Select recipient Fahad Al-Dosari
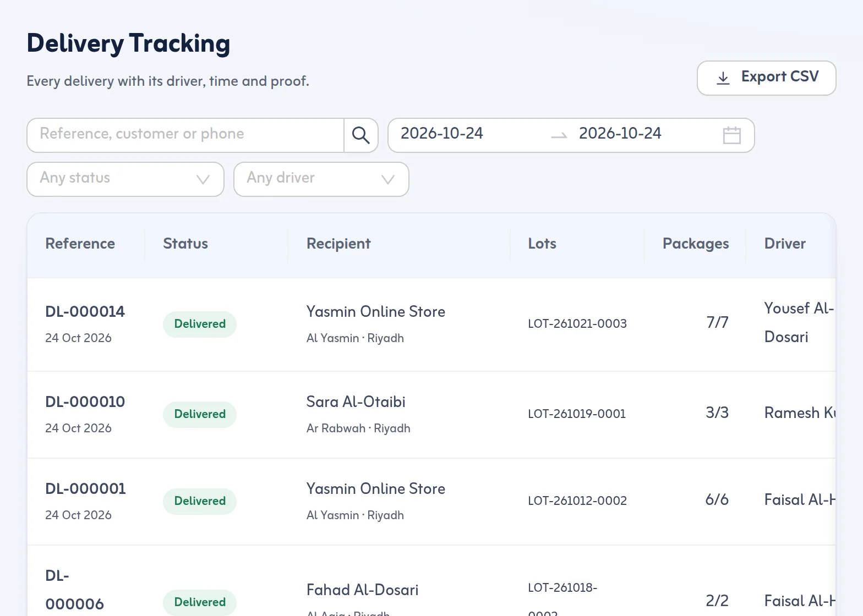Screen dimensions: 863x616 coord(363,590)
